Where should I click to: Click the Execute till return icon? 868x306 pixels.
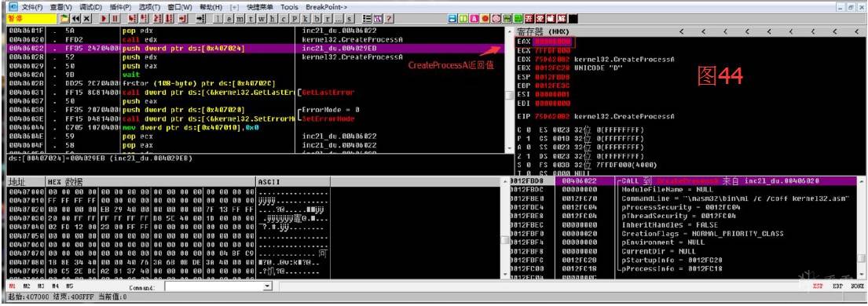click(183, 18)
